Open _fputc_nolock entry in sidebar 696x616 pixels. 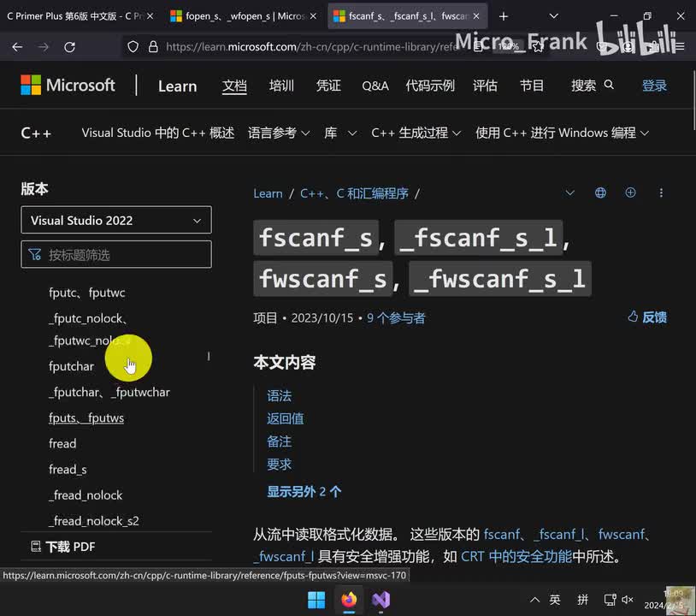89,329
